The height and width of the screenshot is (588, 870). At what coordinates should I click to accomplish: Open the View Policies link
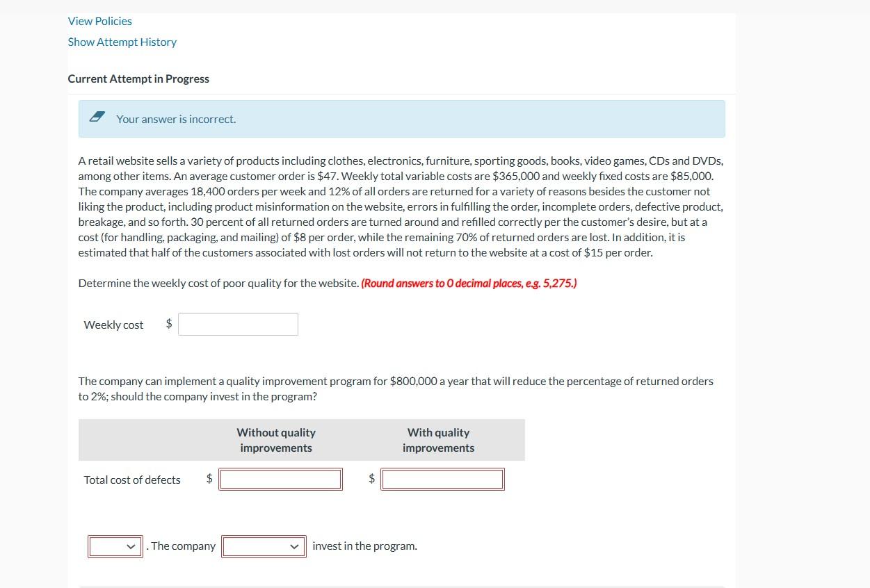(99, 21)
